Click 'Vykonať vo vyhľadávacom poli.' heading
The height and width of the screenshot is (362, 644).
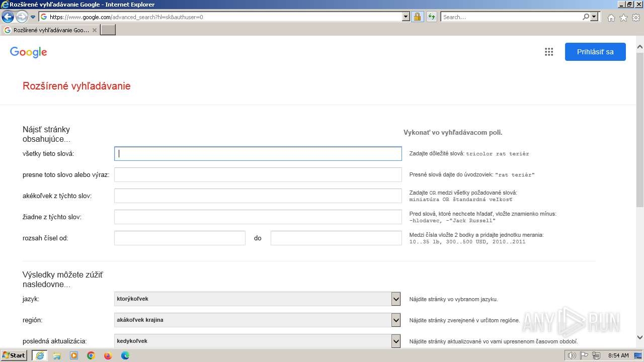pyautogui.click(x=453, y=133)
